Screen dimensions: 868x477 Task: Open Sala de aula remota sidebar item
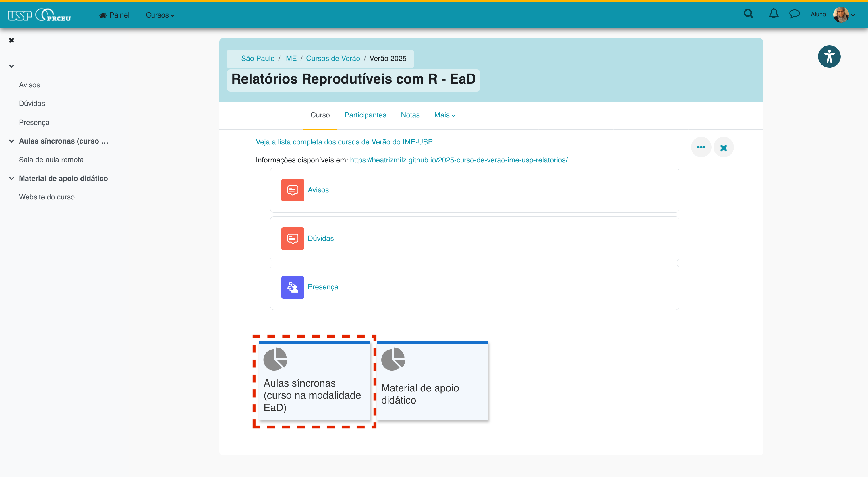tap(51, 160)
